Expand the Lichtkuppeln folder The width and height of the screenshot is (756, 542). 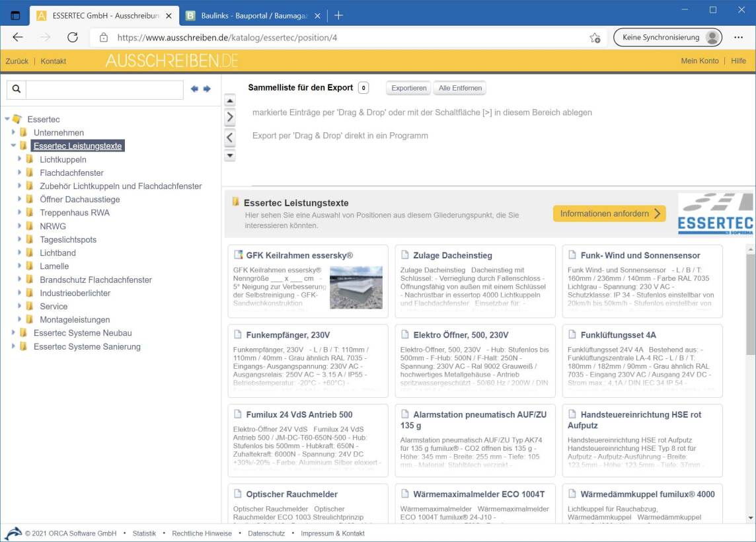[x=20, y=159]
